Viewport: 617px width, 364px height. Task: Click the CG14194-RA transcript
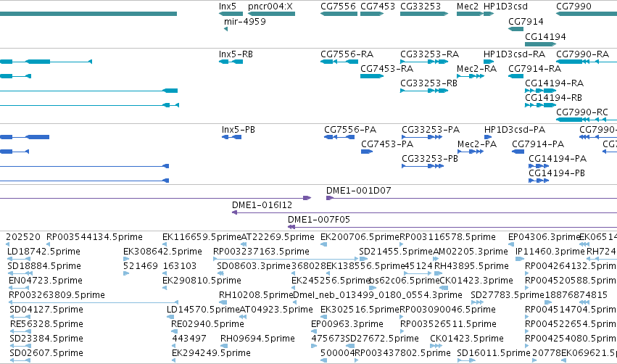point(541,91)
